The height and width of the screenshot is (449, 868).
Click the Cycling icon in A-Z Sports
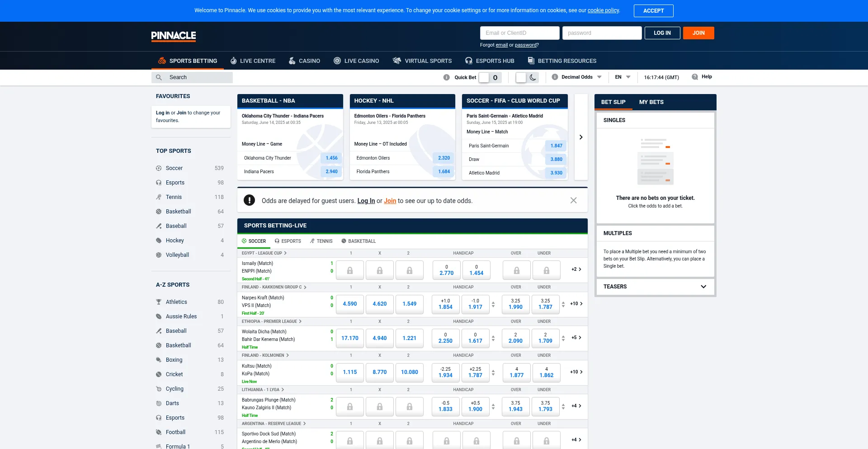(159, 389)
